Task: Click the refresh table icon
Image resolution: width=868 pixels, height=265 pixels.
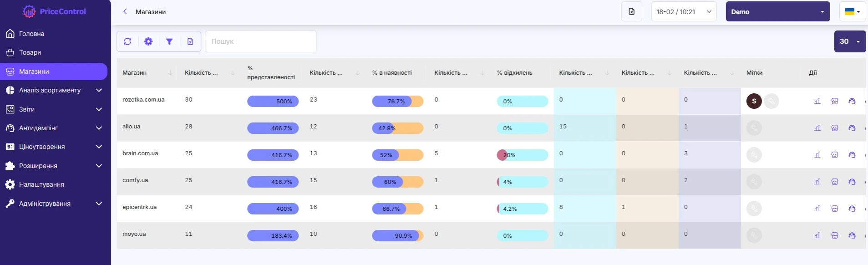Action: point(127,41)
